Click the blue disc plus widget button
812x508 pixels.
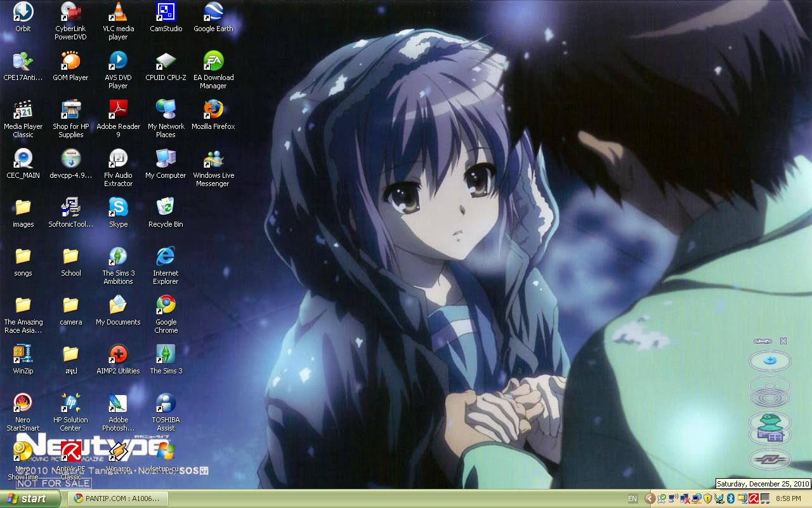click(x=769, y=361)
